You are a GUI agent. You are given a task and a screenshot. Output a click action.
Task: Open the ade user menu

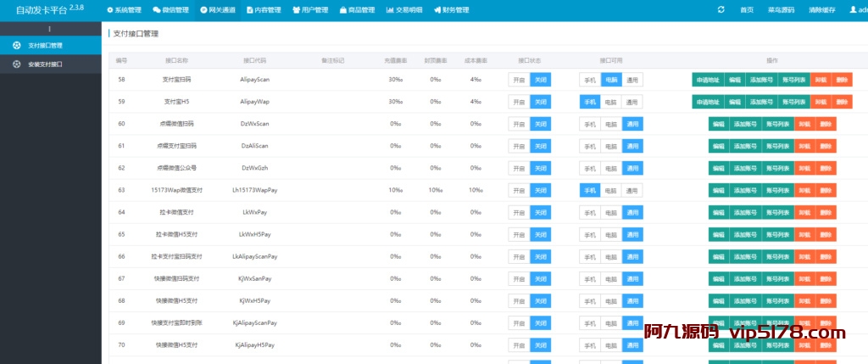pyautogui.click(x=859, y=10)
